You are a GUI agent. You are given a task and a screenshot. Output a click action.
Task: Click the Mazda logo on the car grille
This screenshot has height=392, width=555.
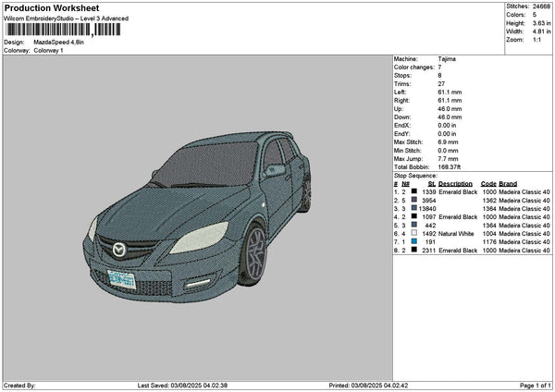coord(118,250)
